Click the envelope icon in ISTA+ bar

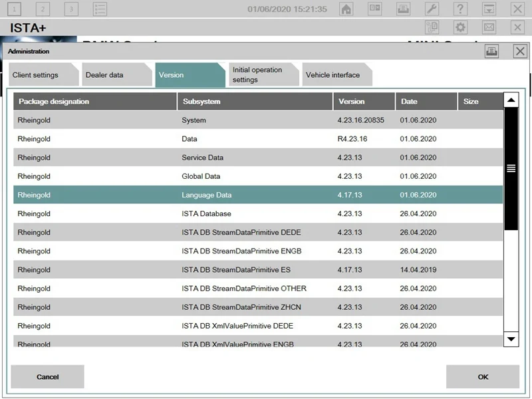(x=489, y=27)
